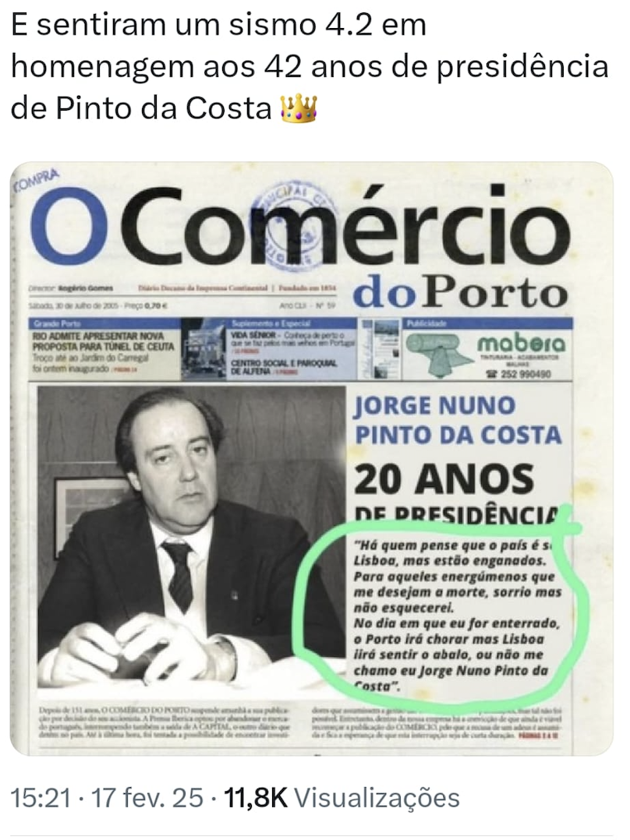Click the date 17 fev. 25
630x840 pixels.
(148, 798)
